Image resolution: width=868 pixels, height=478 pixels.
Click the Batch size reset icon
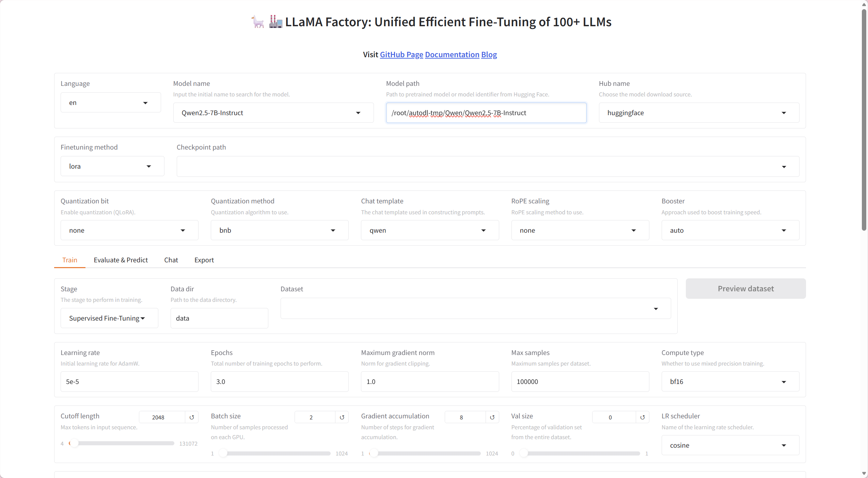[342, 417]
